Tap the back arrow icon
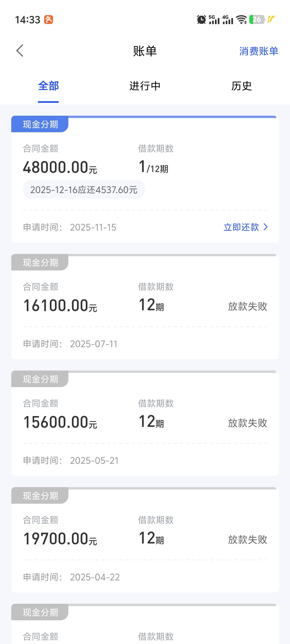290x644 pixels. click(20, 51)
